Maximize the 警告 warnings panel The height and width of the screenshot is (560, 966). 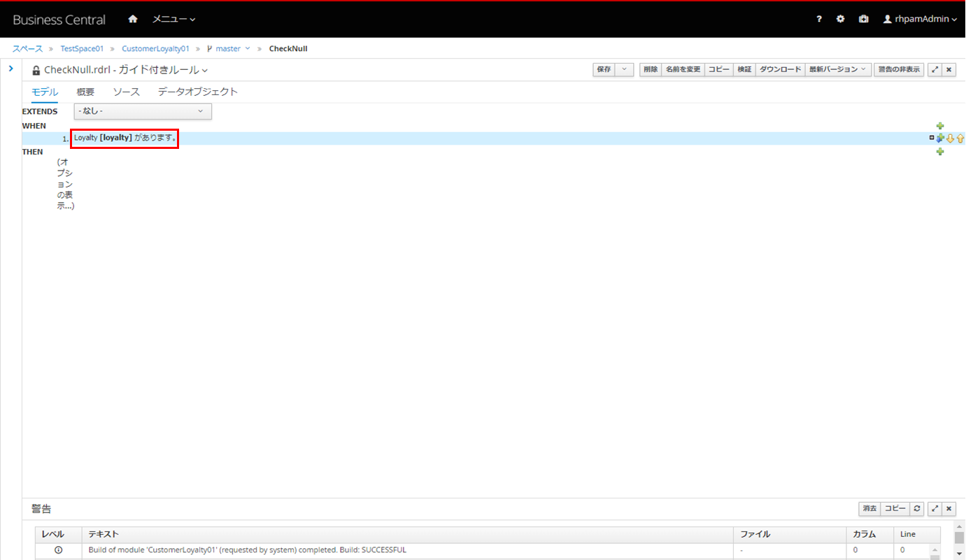point(935,508)
